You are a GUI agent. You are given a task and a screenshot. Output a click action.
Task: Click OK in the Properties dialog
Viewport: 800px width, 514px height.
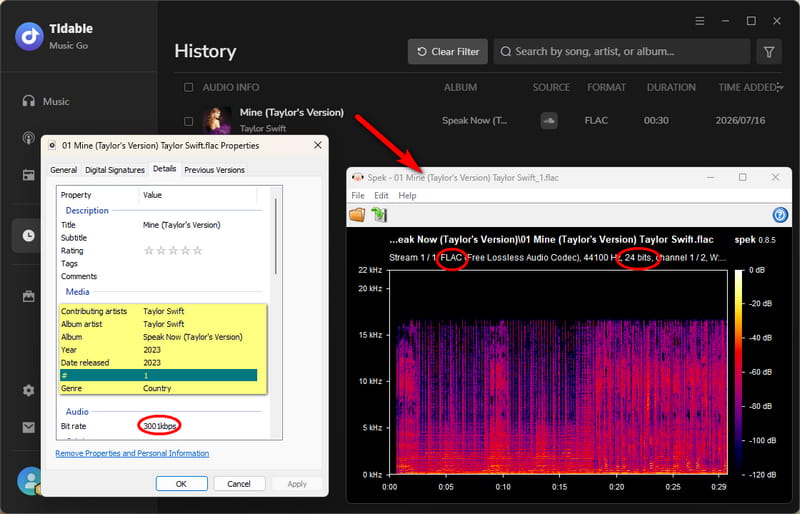point(182,483)
